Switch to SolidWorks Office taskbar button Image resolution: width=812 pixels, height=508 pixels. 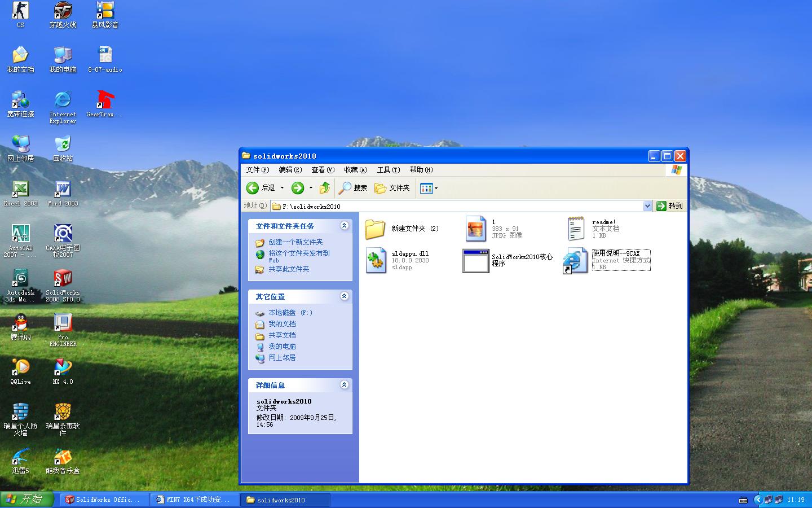click(x=105, y=500)
